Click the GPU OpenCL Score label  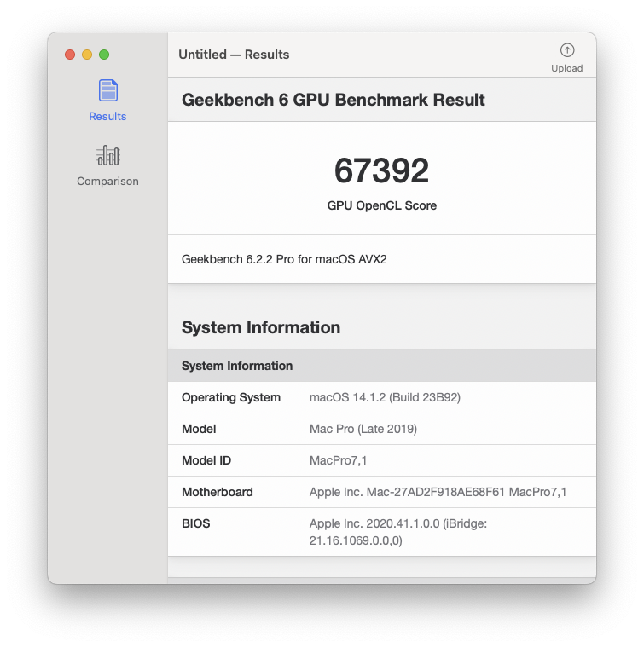[382, 205]
